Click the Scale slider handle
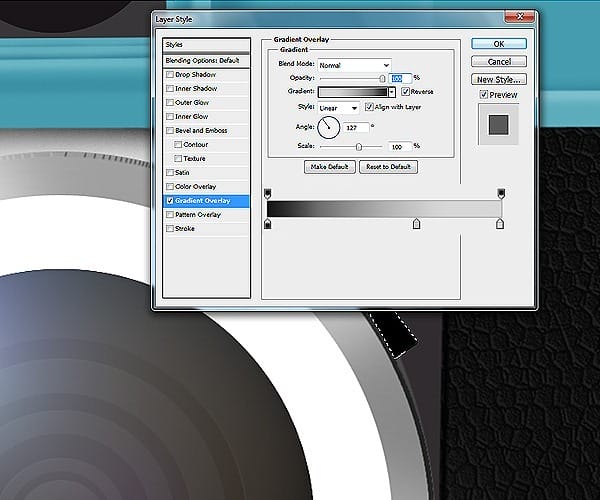Image resolution: width=600 pixels, height=500 pixels. (359, 147)
